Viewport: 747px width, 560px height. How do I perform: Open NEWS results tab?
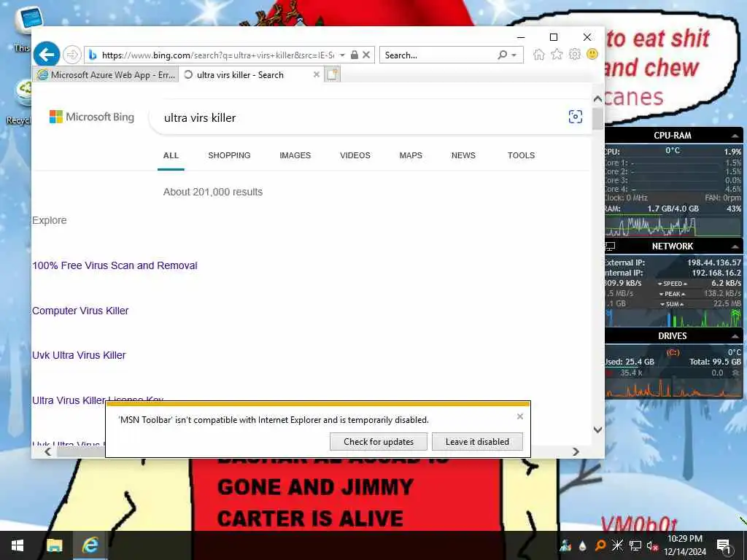coord(463,155)
